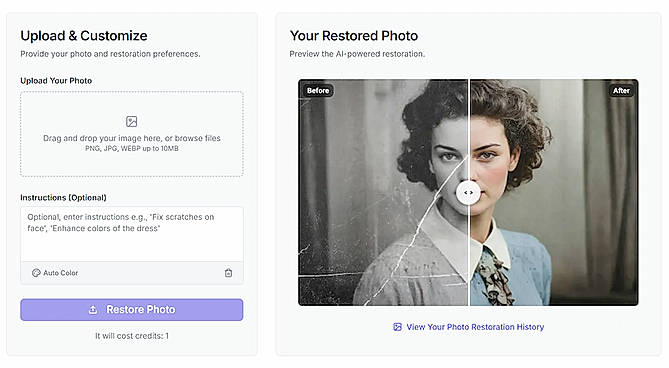Image resolution: width=669 pixels, height=368 pixels.
Task: Click the colorized After side of the photo
Action: click(555, 192)
